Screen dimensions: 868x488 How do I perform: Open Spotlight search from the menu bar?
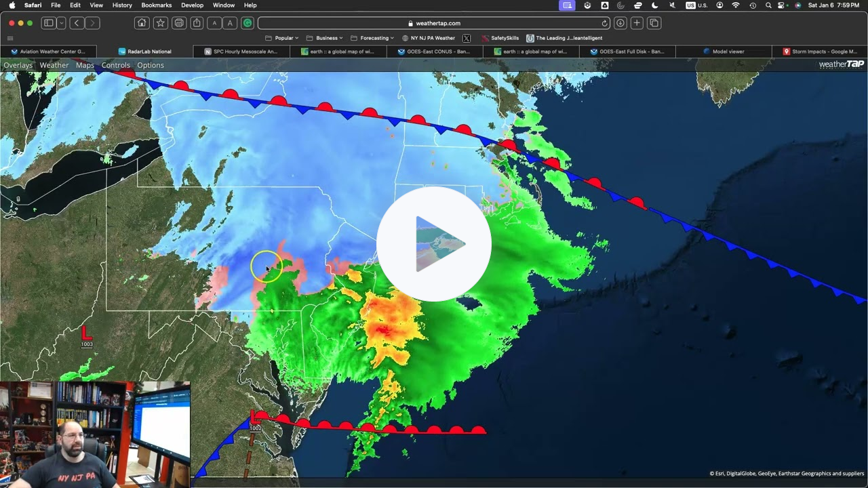coord(768,5)
